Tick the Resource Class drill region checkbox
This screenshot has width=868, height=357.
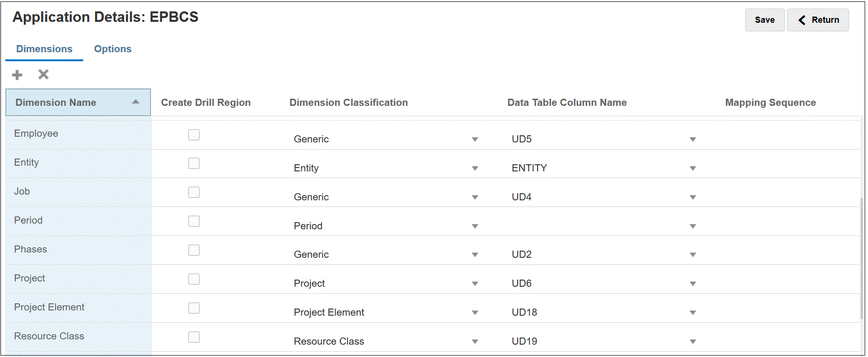click(x=194, y=337)
